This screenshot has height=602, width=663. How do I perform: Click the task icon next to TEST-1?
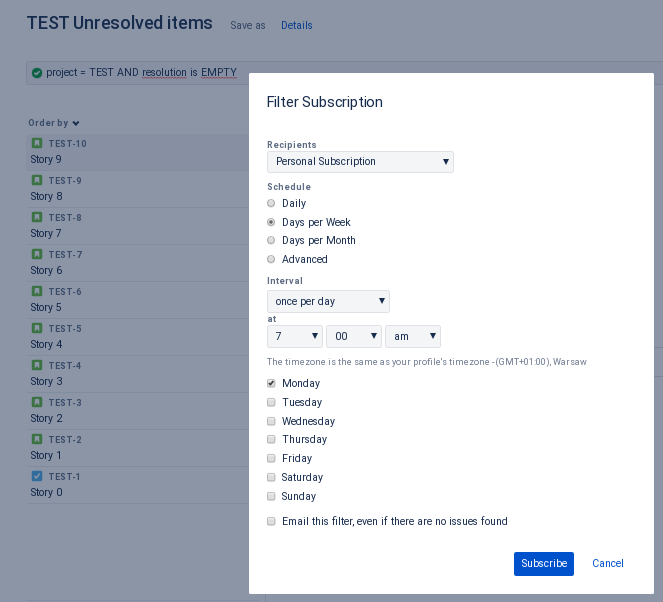tap(37, 476)
